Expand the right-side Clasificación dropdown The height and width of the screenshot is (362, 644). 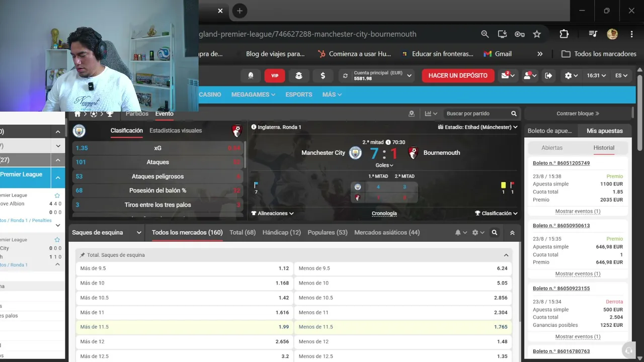496,213
